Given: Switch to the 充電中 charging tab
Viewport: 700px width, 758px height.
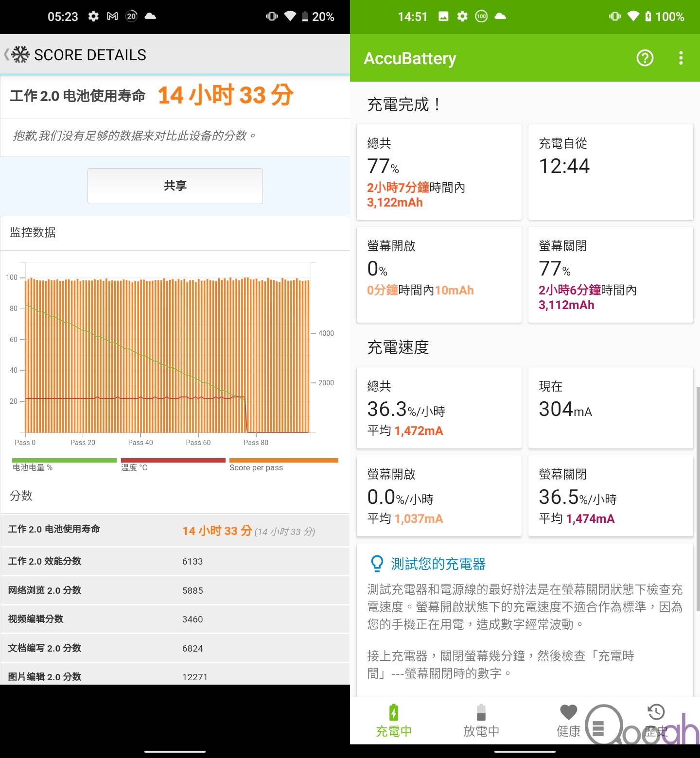Looking at the screenshot, I should pyautogui.click(x=394, y=721).
